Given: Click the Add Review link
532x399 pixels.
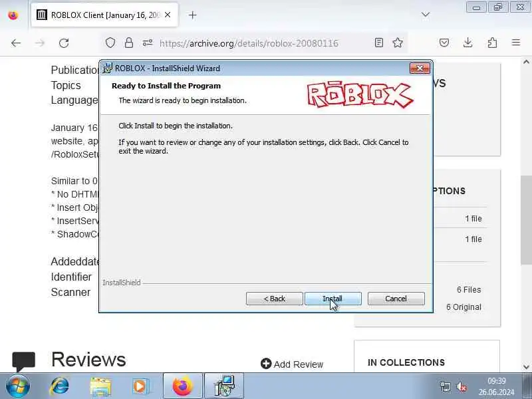Looking at the screenshot, I should tap(292, 364).
